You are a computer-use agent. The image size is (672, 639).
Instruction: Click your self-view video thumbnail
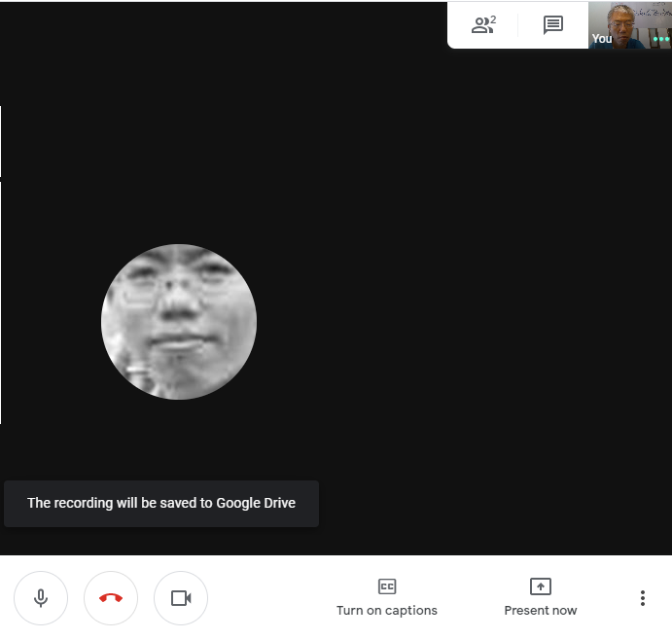(630, 25)
